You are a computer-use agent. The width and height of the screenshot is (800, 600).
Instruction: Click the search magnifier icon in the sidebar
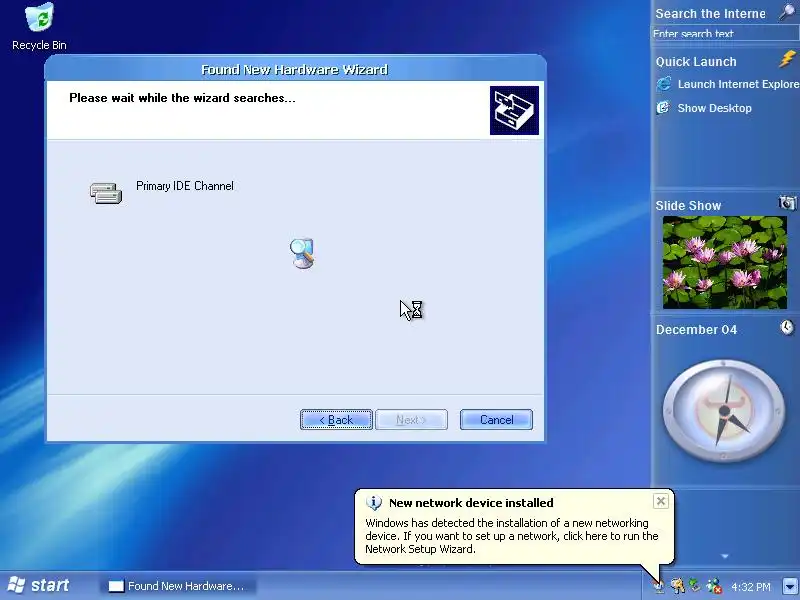[x=787, y=12]
